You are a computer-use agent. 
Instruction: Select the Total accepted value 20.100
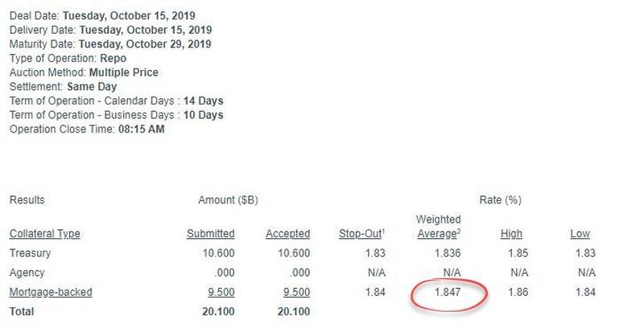click(x=294, y=311)
